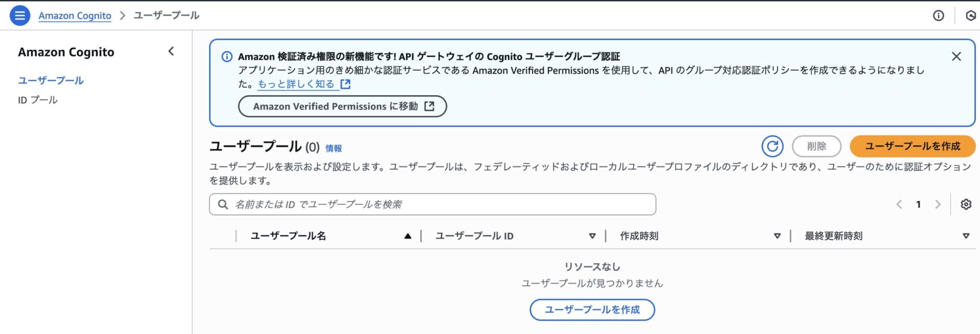Dismiss the announcement banner with the X

956,56
